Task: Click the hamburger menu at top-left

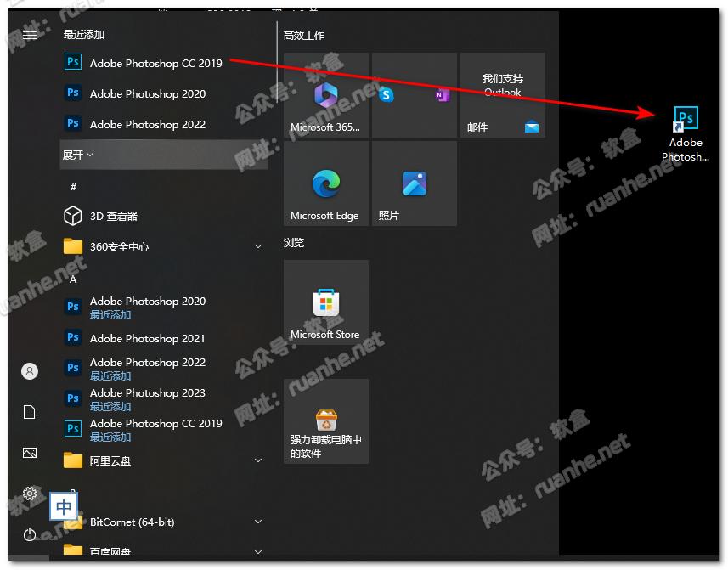Action: 30,35
